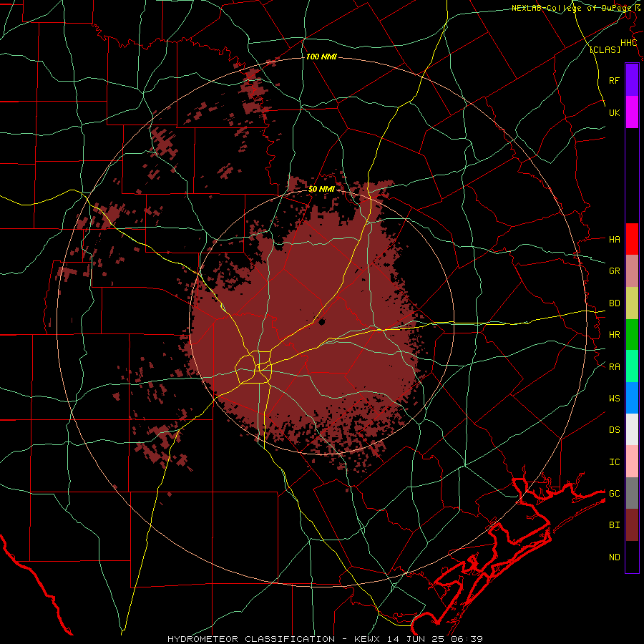The height and width of the screenshot is (644, 644).
Task: Click the HHC product code text
Action: click(628, 43)
